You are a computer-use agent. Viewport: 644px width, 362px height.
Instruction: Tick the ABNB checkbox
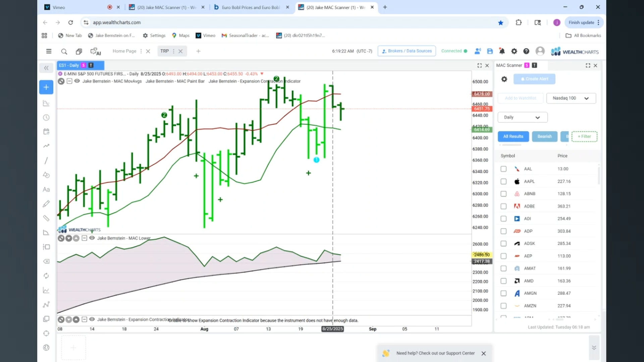pos(503,194)
